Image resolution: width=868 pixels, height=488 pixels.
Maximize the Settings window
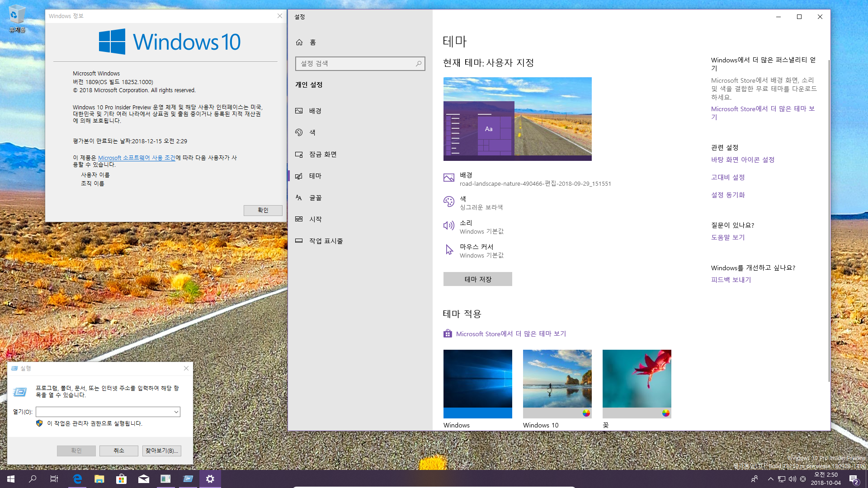[x=799, y=17]
